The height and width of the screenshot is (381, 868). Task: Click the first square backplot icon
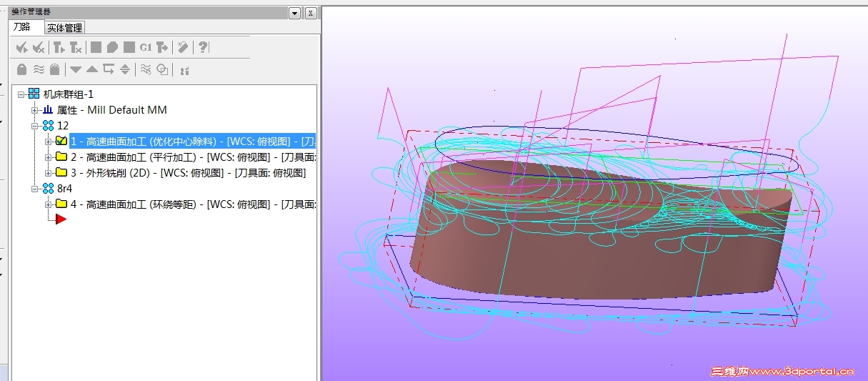(96, 47)
